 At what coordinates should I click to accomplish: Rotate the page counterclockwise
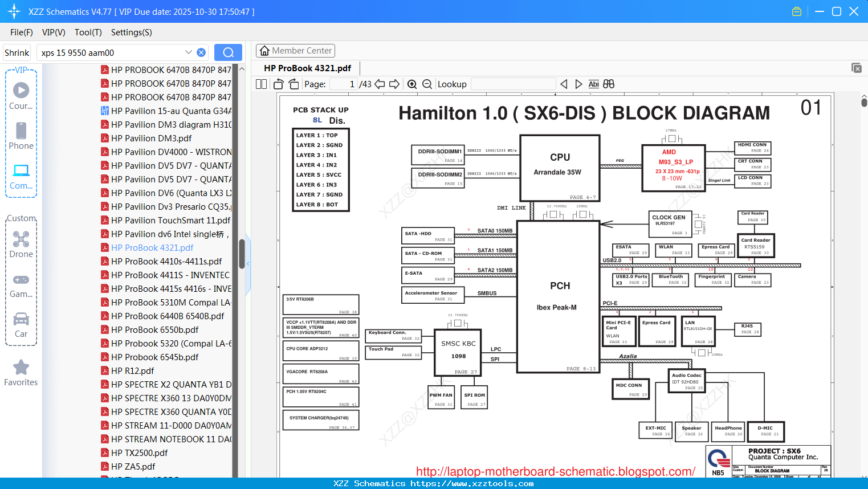coord(278,84)
